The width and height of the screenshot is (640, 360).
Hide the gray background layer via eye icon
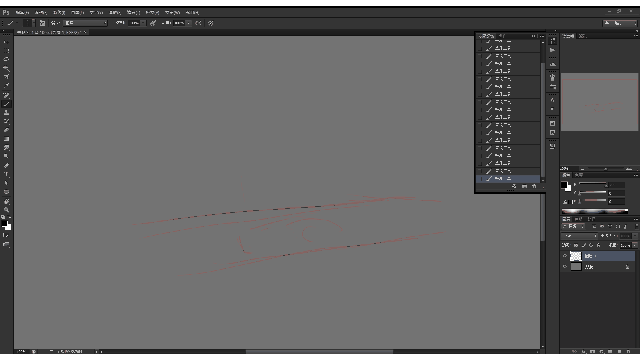click(x=565, y=267)
